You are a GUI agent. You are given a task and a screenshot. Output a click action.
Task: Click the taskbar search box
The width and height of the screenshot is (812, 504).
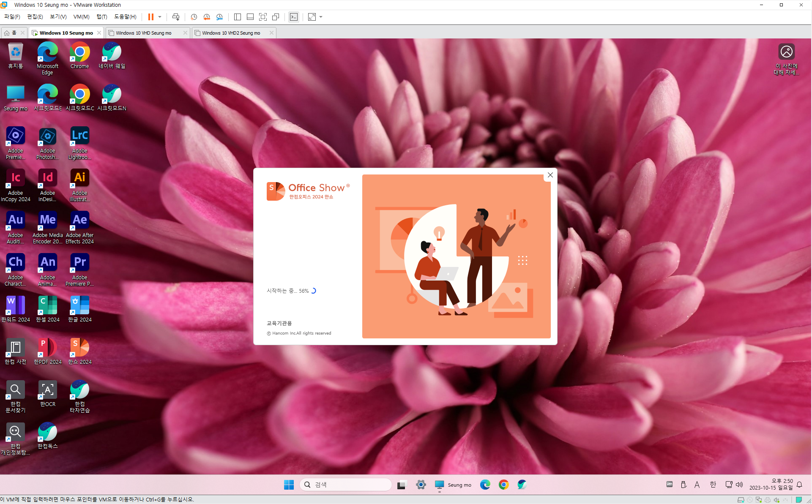[x=346, y=485]
